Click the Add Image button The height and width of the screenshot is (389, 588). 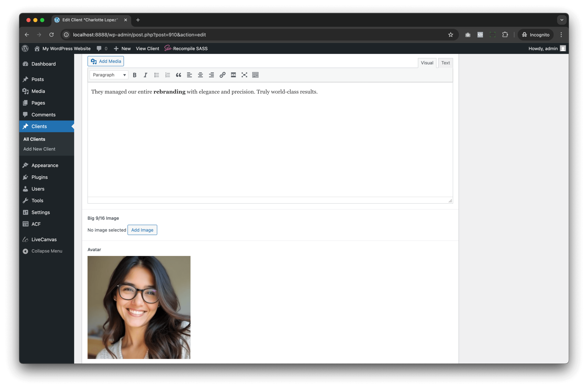(142, 230)
